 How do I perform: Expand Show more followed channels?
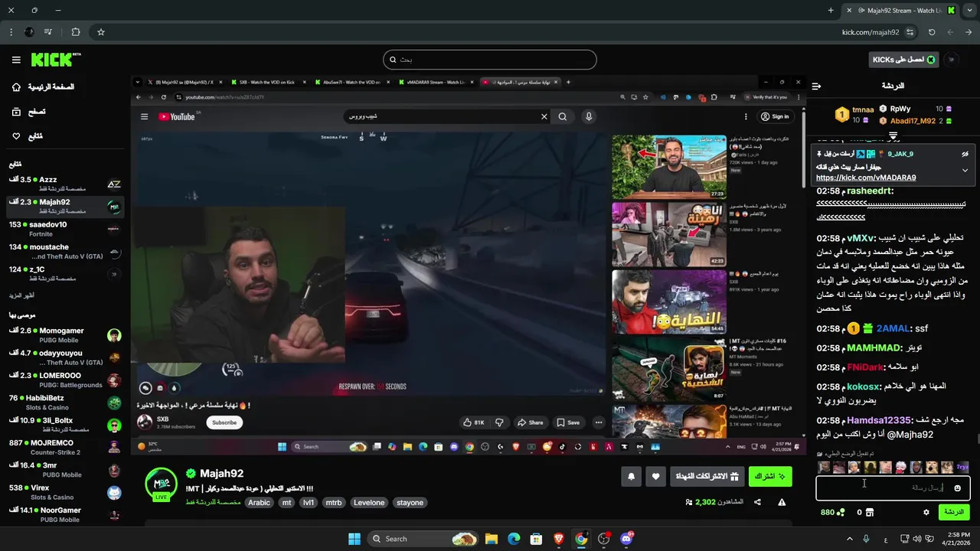[x=21, y=295]
